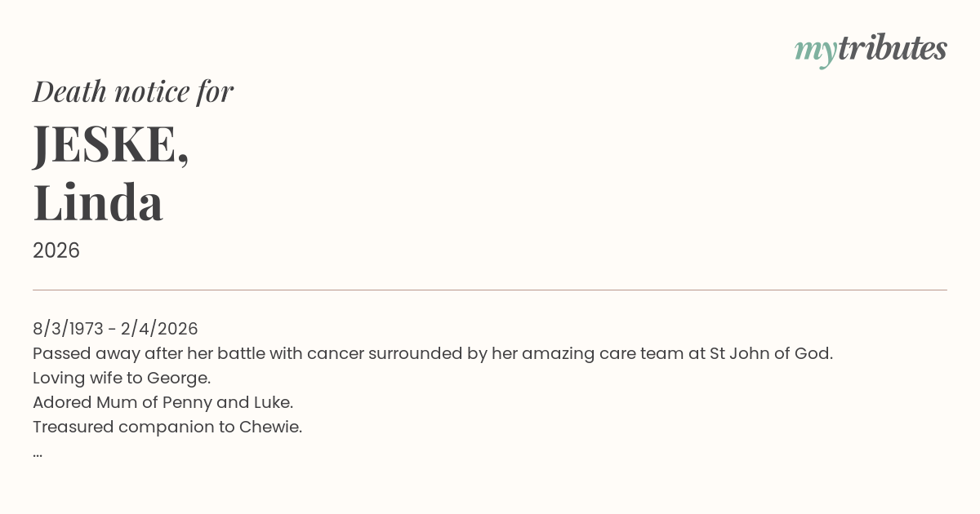Click the name Luke
This screenshot has height=514, width=980.
[x=272, y=402]
